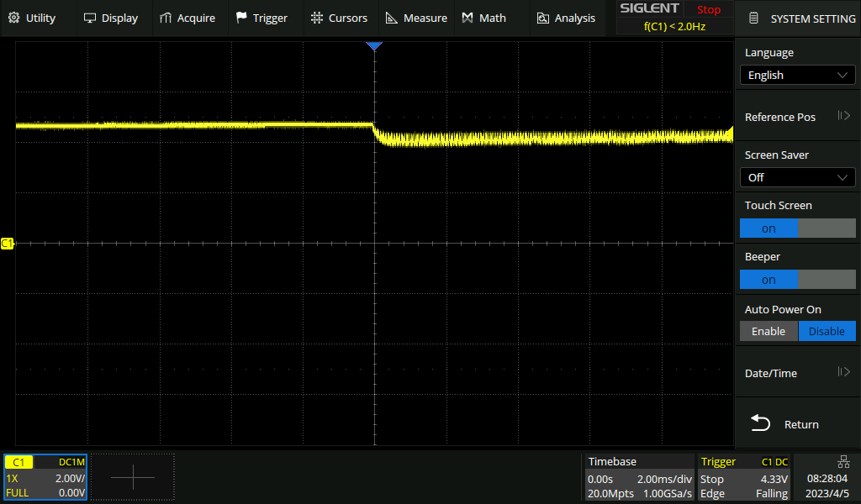This screenshot has height=504, width=861.
Task: Open the Screen Saver dropdown
Action: (797, 177)
